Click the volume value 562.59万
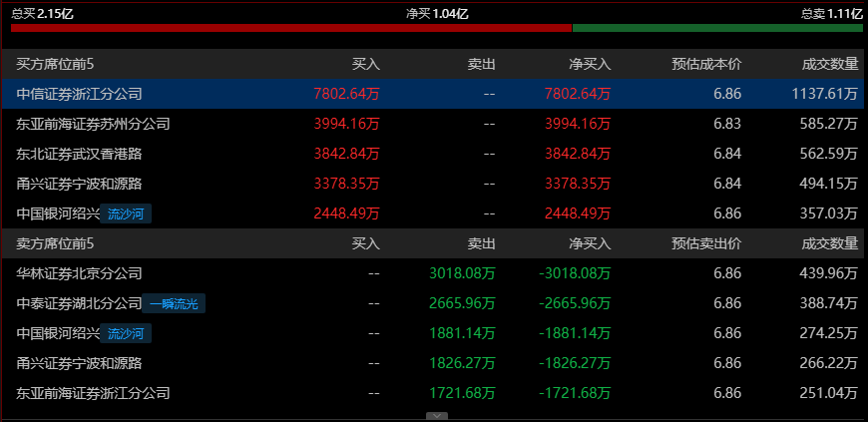868x422 pixels. tap(829, 154)
